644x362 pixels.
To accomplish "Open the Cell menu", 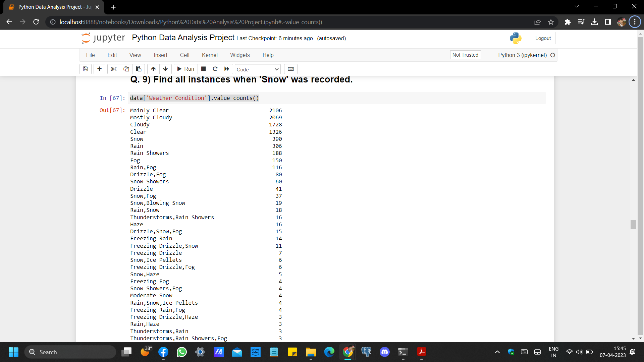I will point(184,55).
